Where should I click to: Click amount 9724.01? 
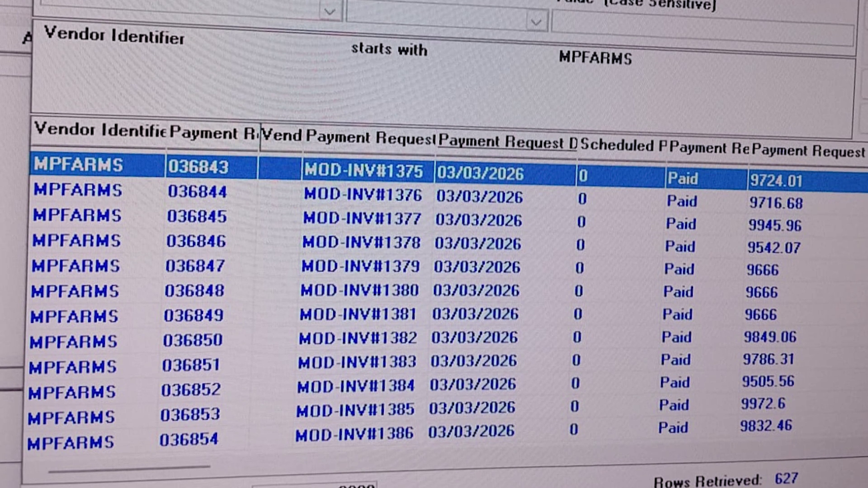776,180
